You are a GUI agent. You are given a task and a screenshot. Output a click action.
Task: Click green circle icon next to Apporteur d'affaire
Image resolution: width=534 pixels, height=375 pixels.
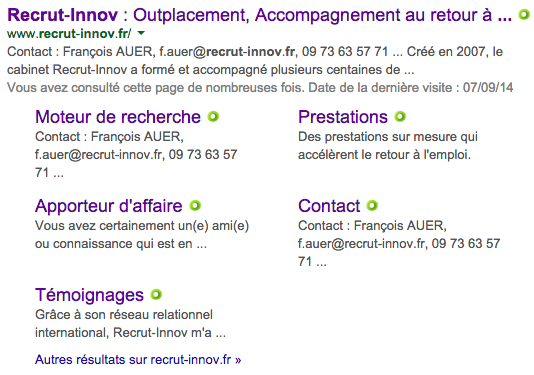195,205
